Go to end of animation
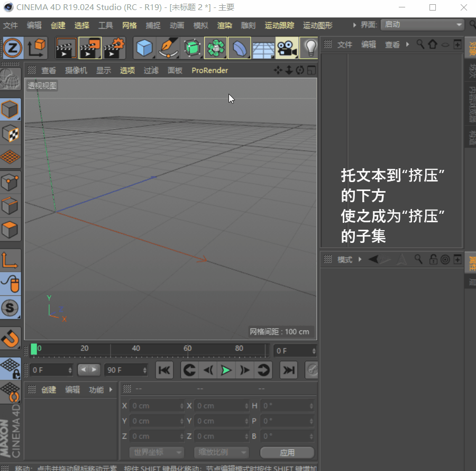This screenshot has width=476, height=471. tap(288, 370)
